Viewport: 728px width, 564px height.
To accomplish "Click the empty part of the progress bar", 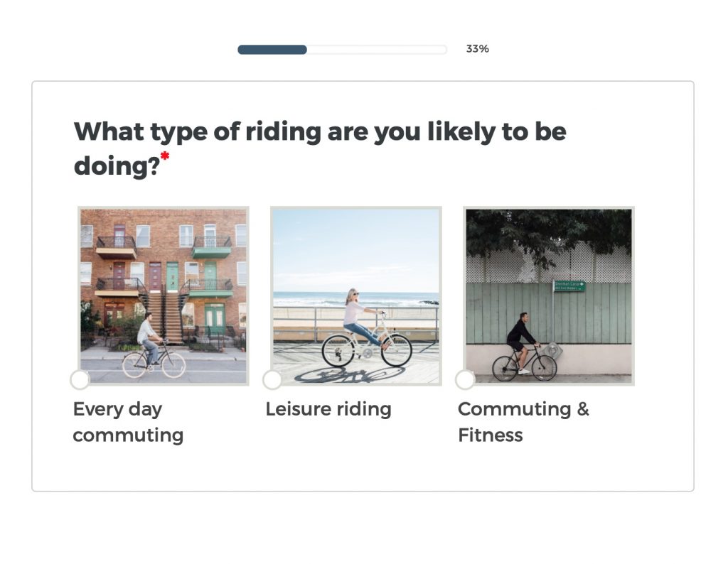I will click(377, 50).
